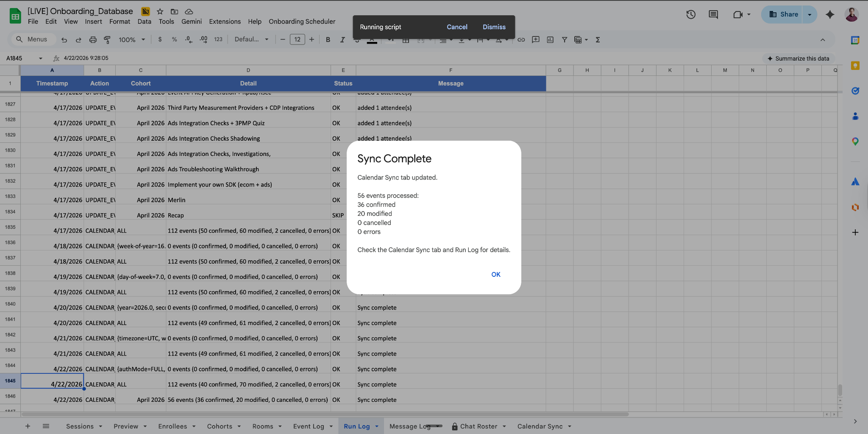
Task: Insert comment icon in toolbar
Action: [536, 39]
